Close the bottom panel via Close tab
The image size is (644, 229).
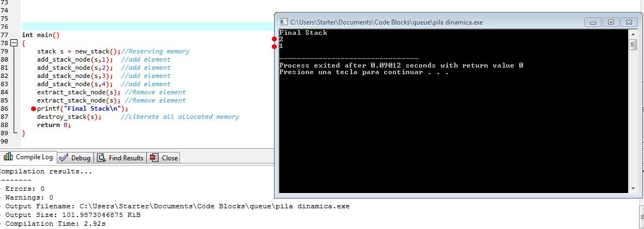coord(164,158)
